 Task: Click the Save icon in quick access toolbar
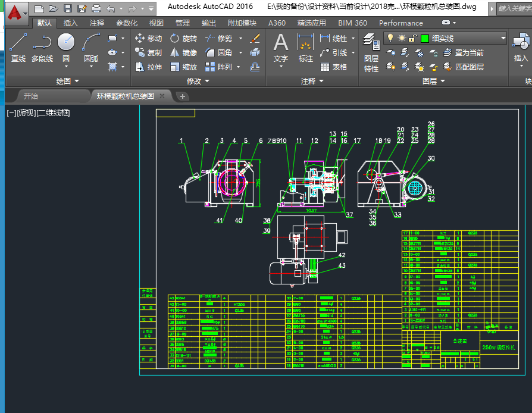coord(67,8)
